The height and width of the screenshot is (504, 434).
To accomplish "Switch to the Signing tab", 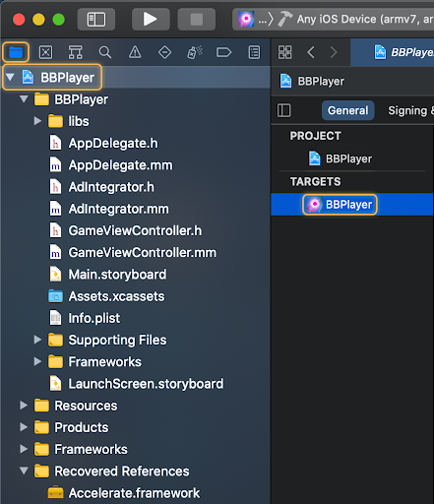I will pos(410,110).
